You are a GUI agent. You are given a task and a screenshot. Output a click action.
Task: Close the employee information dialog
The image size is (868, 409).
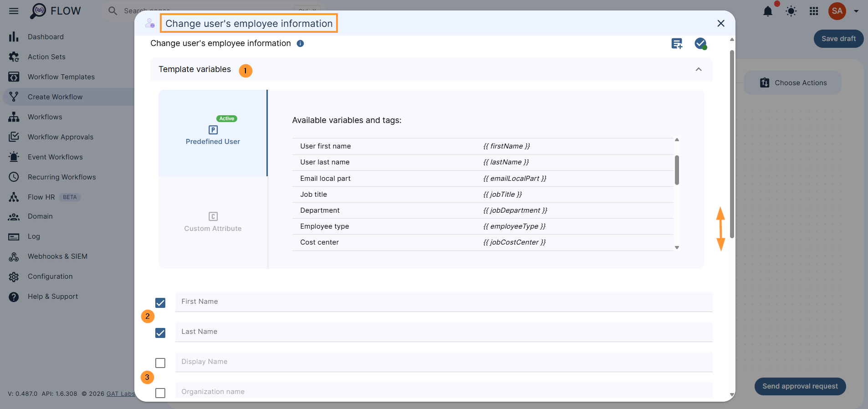click(x=720, y=23)
